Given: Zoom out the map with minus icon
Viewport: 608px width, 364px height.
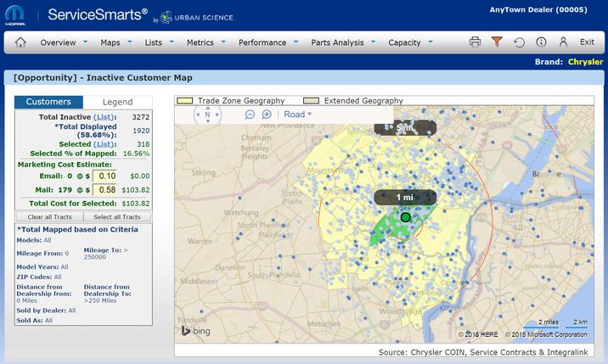Looking at the screenshot, I should 250,115.
